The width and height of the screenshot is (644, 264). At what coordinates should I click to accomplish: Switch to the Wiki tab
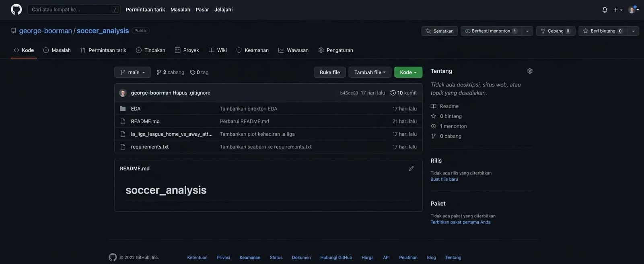coord(218,50)
